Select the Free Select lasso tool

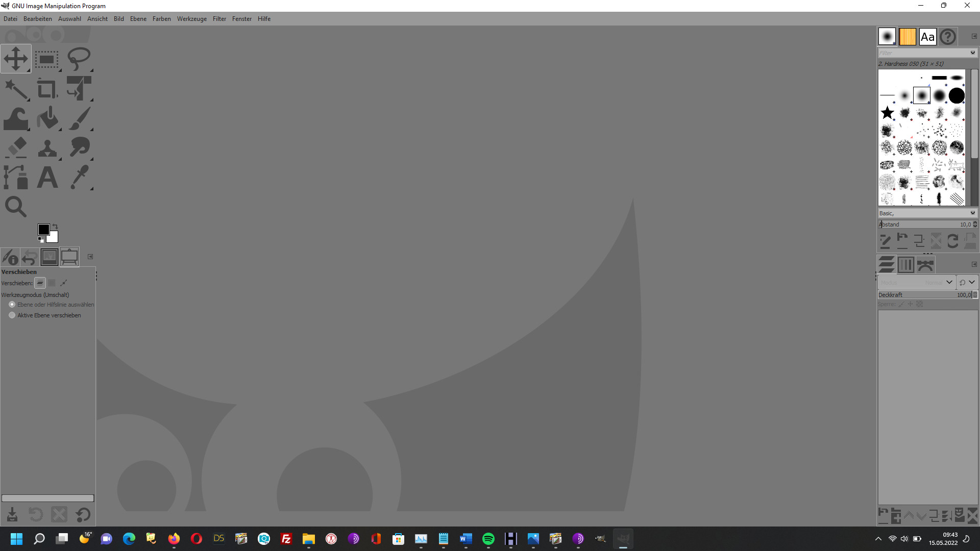79,59
